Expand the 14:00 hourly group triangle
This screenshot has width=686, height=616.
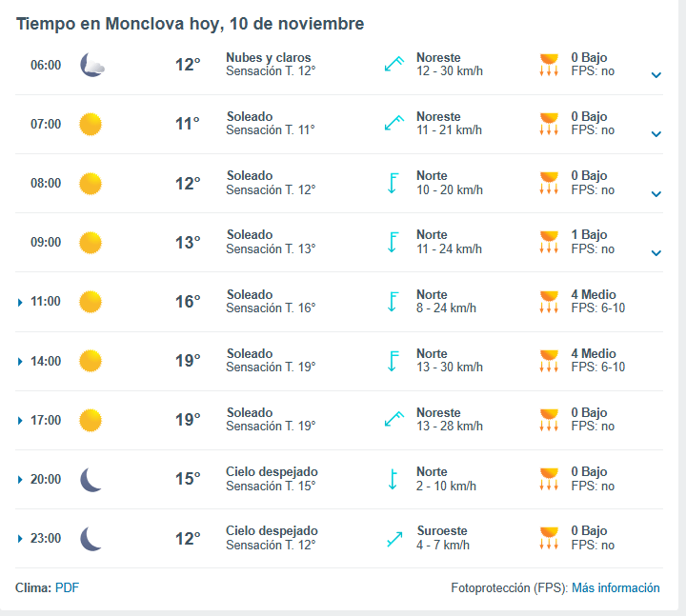pyautogui.click(x=20, y=362)
